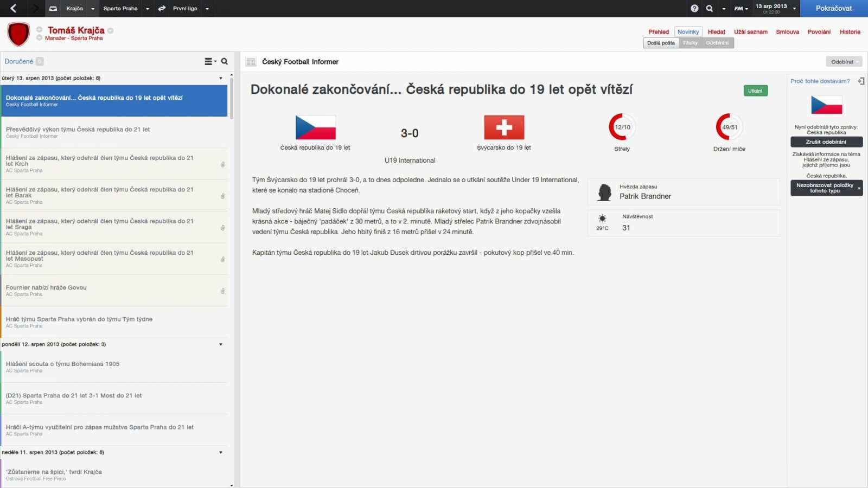Switch to the Odebírání tab
Viewport: 868px width, 488px height.
tap(718, 42)
